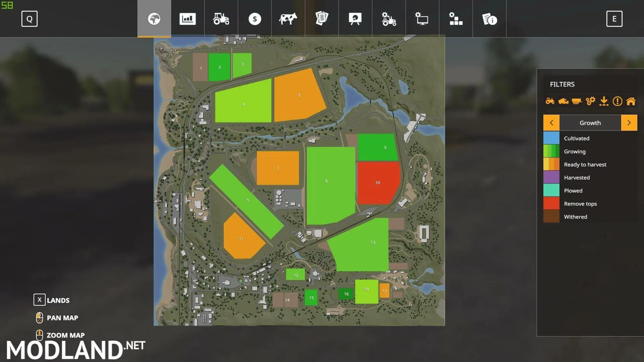Open the tutorial presentation board tab
The image size is (644, 362).
click(355, 19)
